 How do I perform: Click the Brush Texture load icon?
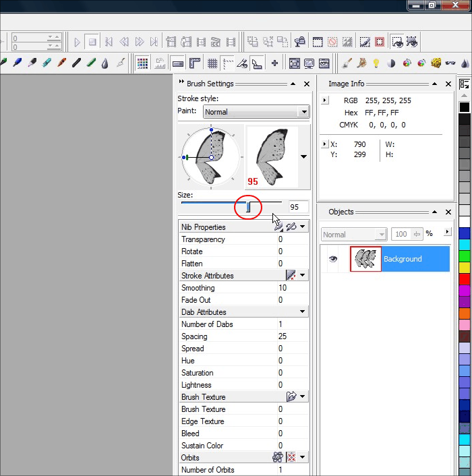(x=291, y=396)
